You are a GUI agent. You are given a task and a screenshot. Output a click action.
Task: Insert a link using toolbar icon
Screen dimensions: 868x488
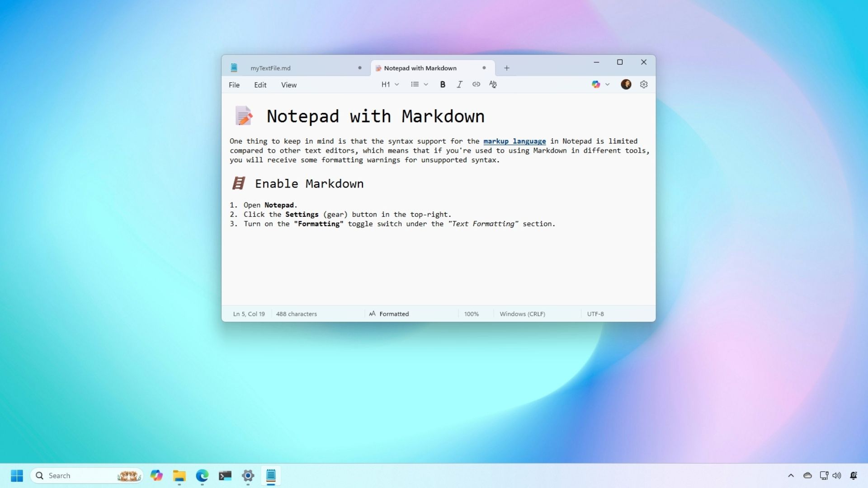coord(476,84)
